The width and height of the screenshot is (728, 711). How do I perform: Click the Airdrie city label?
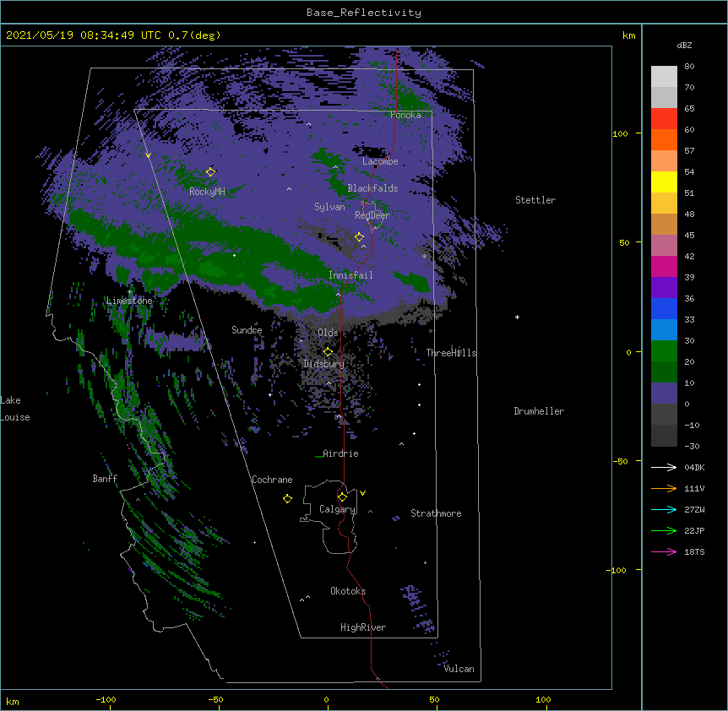click(x=340, y=453)
